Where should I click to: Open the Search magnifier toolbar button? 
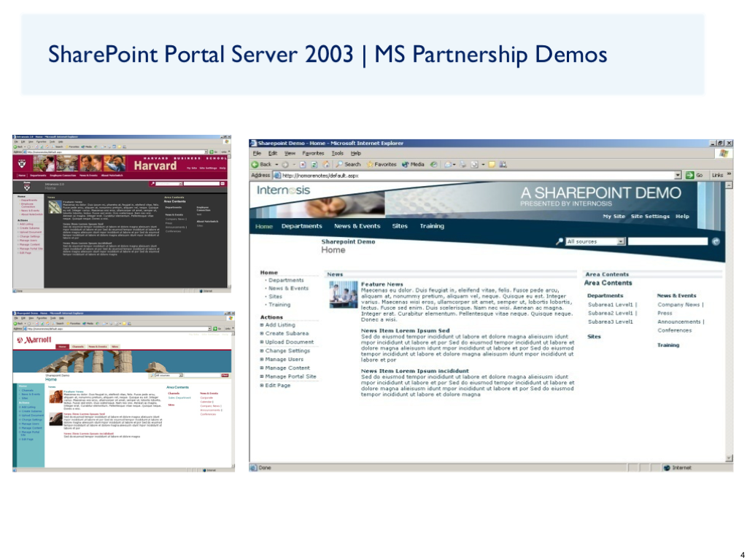(348, 164)
